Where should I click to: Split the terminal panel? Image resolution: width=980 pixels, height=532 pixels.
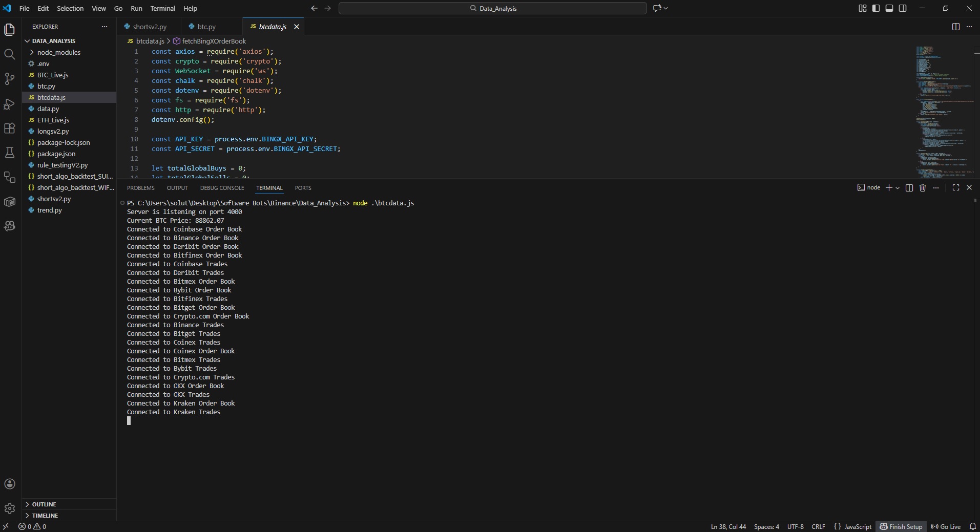(x=909, y=188)
